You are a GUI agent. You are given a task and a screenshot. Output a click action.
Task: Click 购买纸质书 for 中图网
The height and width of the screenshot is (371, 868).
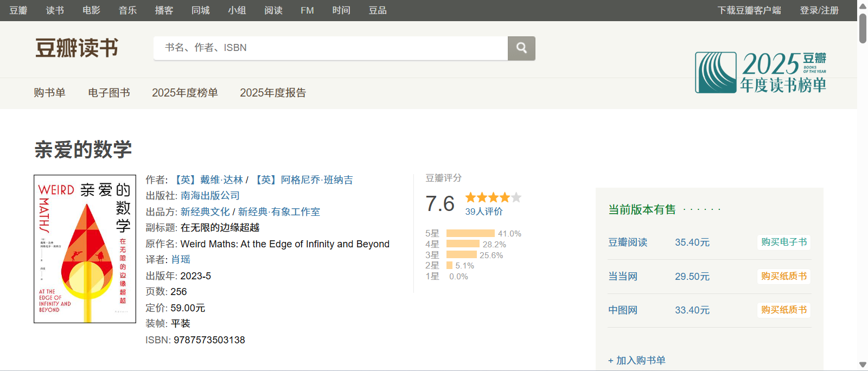pos(784,310)
